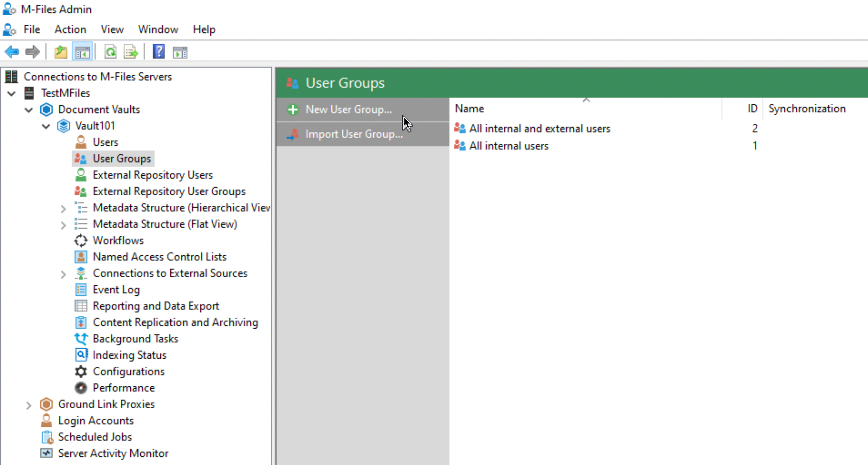Click the Indexing Status icon

(81, 355)
